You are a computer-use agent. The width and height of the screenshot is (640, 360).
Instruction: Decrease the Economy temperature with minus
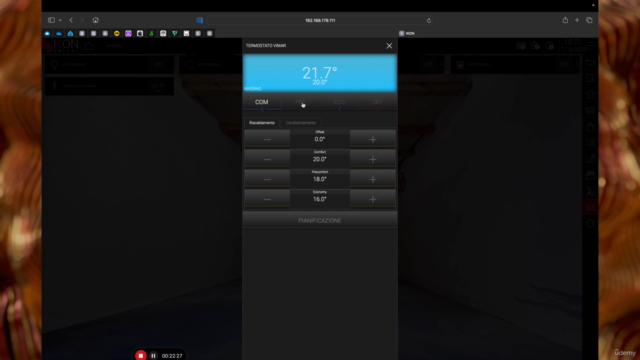[267, 199]
